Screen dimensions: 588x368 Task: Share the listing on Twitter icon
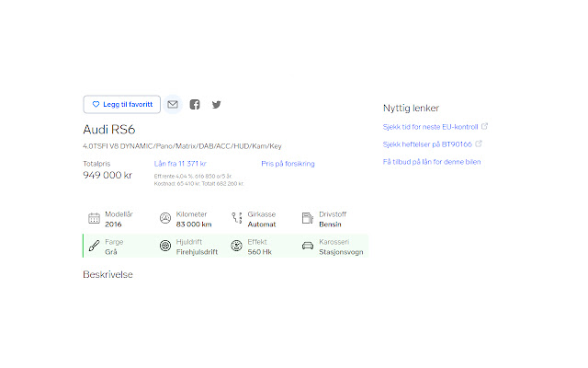tap(217, 105)
